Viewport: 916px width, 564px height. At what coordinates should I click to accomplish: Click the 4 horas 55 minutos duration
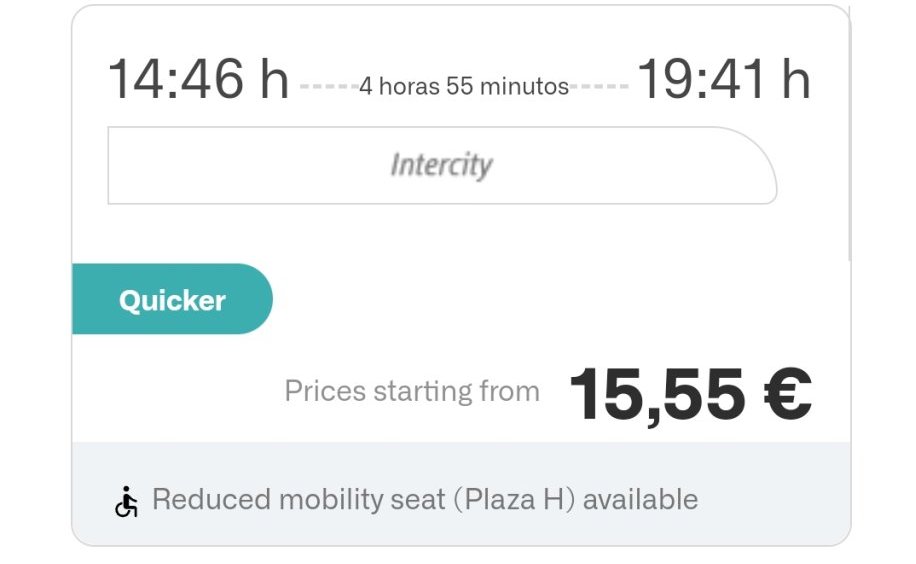point(464,87)
